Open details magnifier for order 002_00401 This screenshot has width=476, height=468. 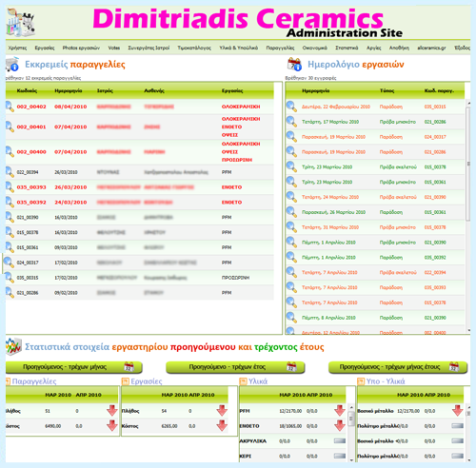click(10, 127)
